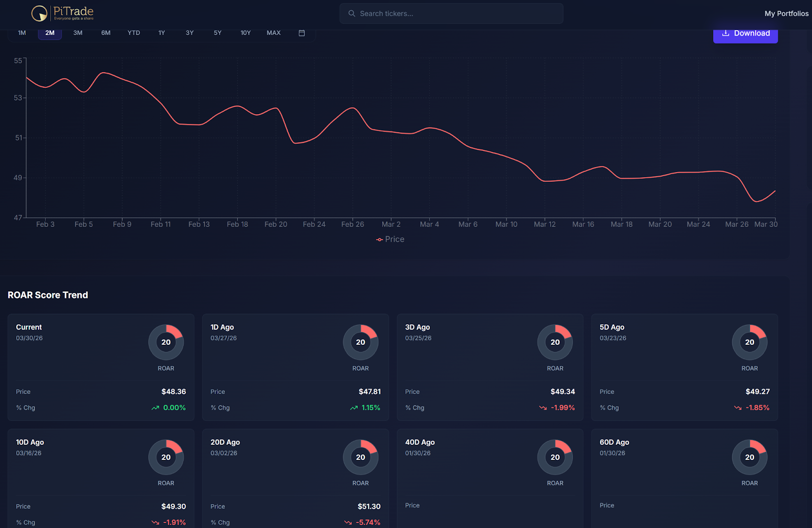This screenshot has width=812, height=528.
Task: Click the $49.27 price value
Action: (x=758, y=392)
